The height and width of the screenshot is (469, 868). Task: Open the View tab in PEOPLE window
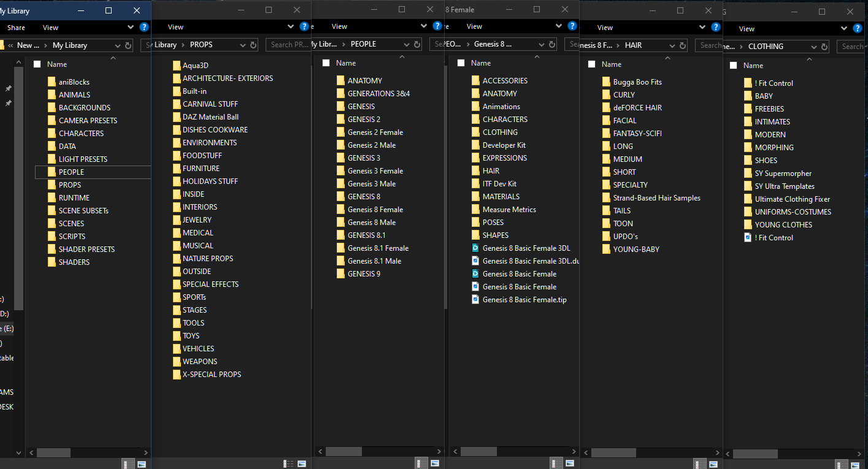click(x=340, y=26)
